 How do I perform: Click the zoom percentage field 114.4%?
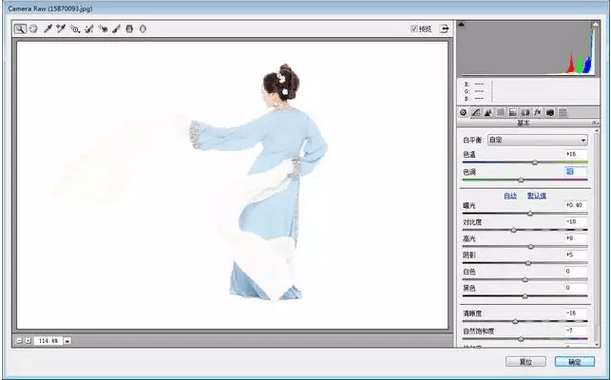tap(48, 341)
